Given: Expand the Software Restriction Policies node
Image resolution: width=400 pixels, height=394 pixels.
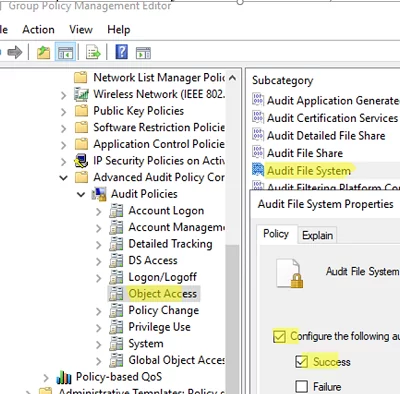Looking at the screenshot, I should tap(63, 128).
